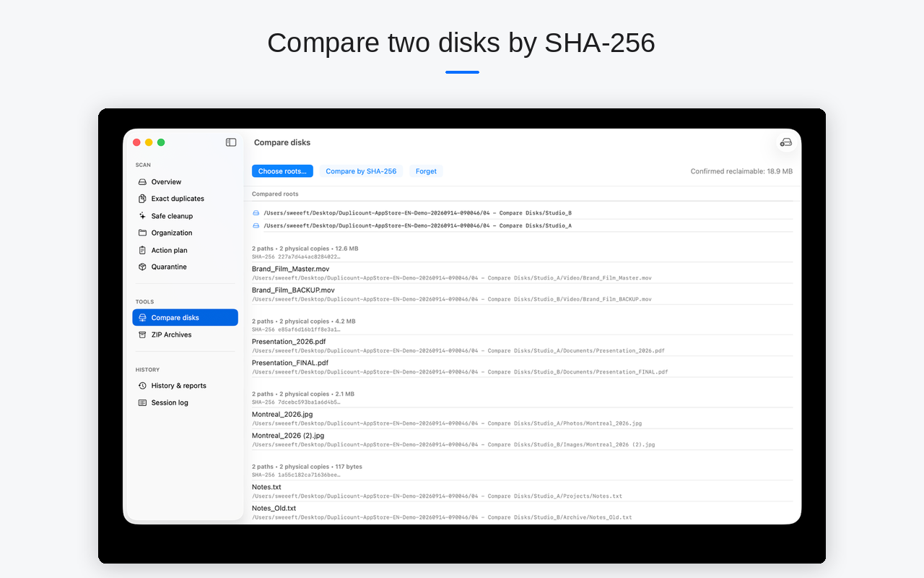Screen dimensions: 924x578
Task: Click Compare by SHA-256 button
Action: (x=361, y=171)
